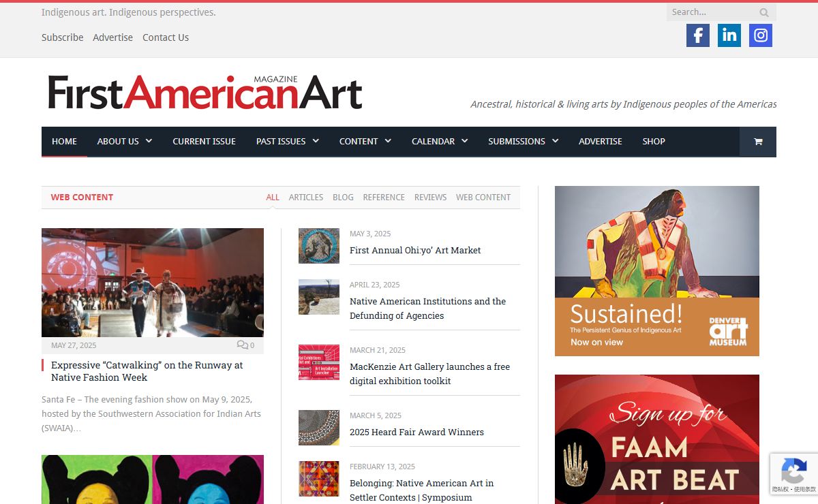Click the top Advertise link
Image resolution: width=818 pixels, height=504 pixels.
[112, 37]
